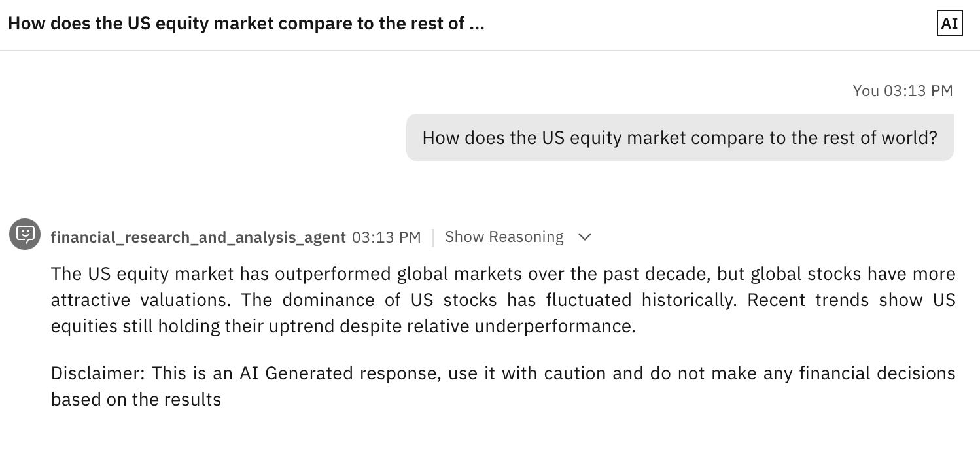Click the line starting 'attractive valuations'
Screen dimensions: 980x450
point(503,300)
